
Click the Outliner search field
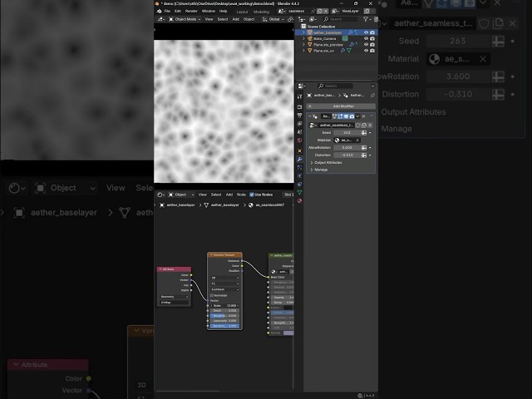click(x=340, y=19)
